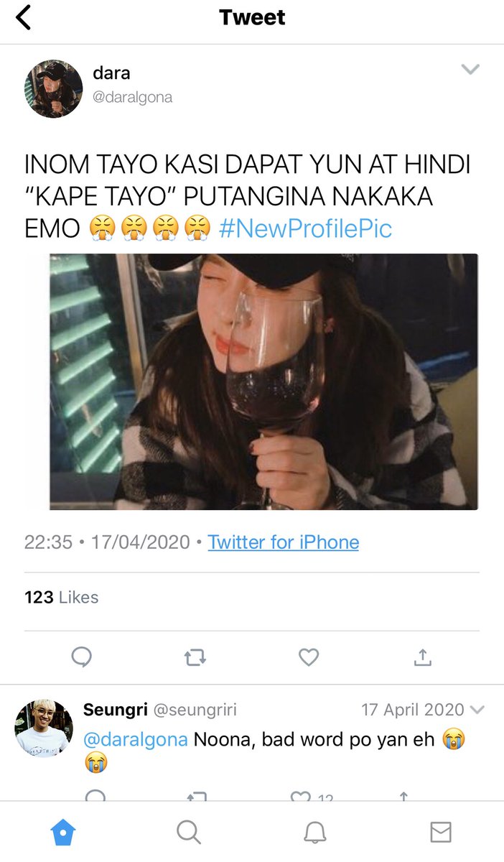The image size is (504, 862).
Task: Retweet dara's tweet
Action: coord(195,657)
